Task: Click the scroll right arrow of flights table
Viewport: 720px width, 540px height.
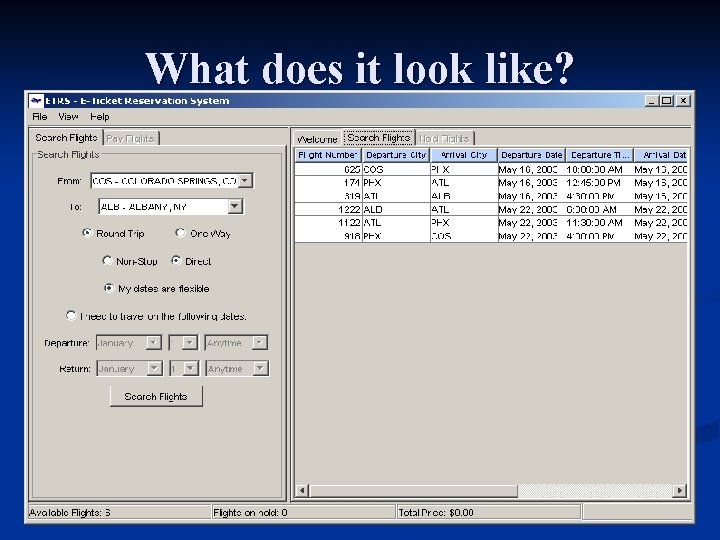Action: click(x=680, y=490)
